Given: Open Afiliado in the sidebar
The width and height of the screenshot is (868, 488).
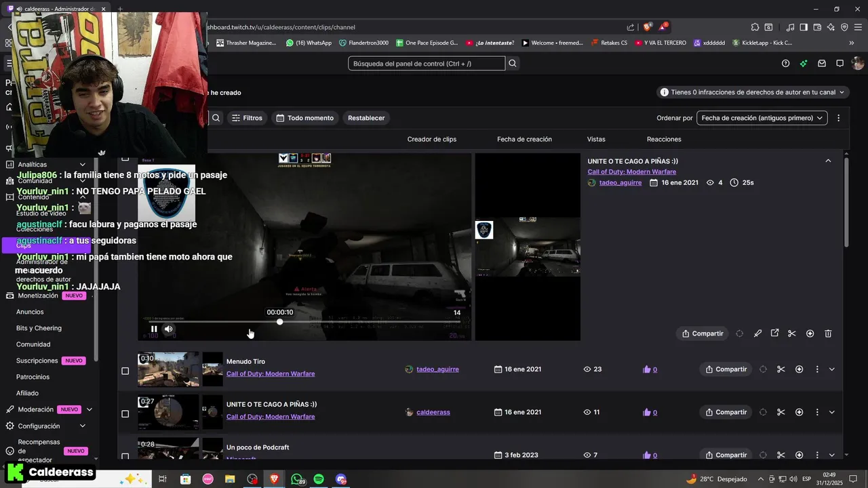Looking at the screenshot, I should coord(27,393).
